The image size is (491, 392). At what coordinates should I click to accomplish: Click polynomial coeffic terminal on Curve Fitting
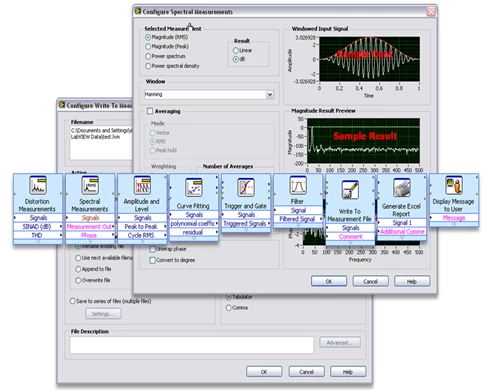(194, 224)
